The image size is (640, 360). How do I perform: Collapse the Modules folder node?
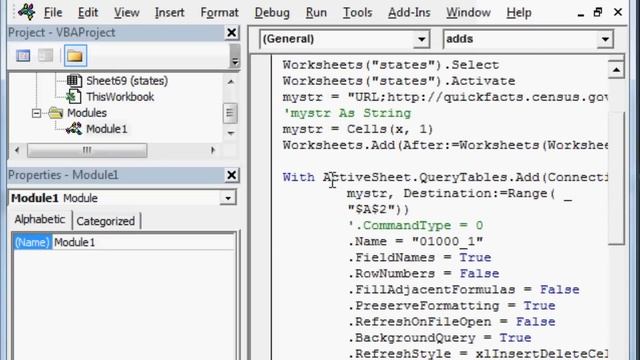(x=36, y=113)
